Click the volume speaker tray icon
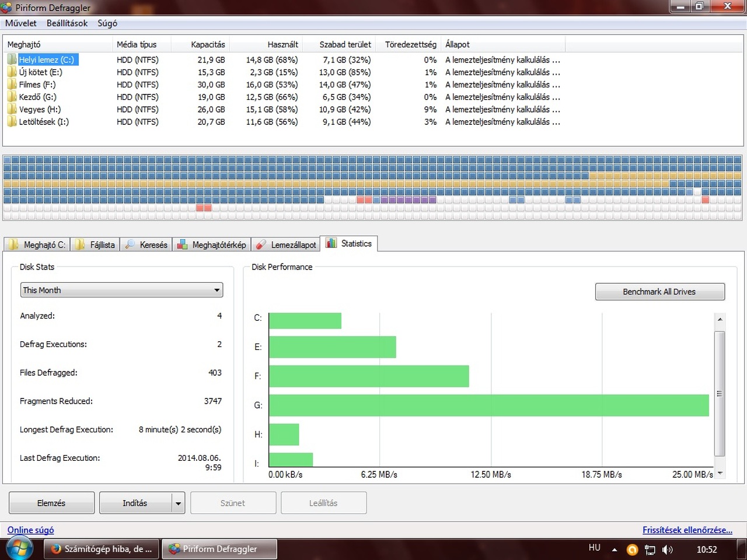The image size is (747, 560). (668, 549)
